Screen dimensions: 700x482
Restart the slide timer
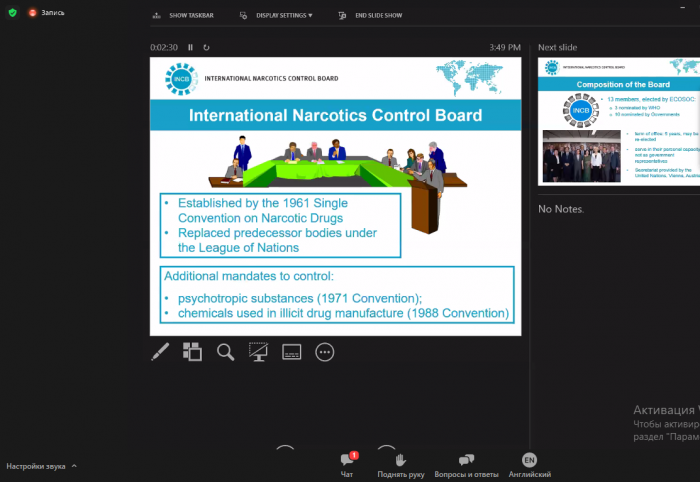[206, 47]
